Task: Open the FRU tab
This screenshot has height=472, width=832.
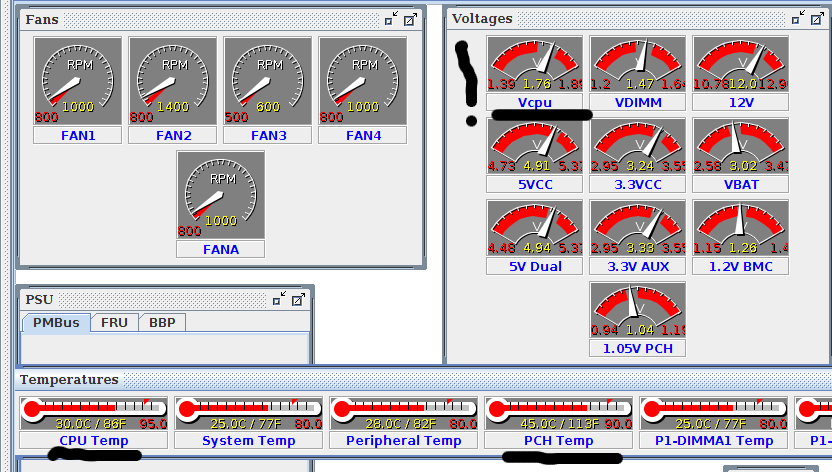Action: tap(114, 322)
